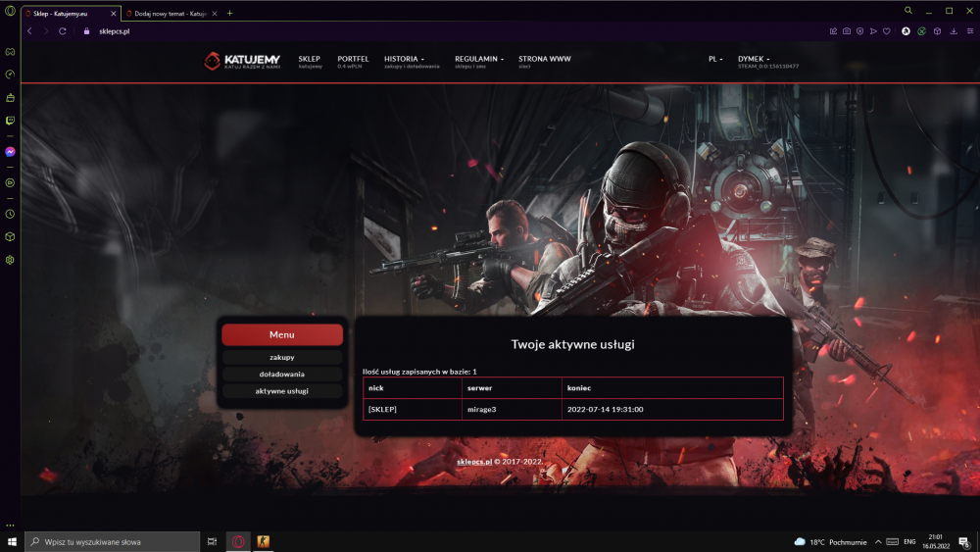Close the 'Sklep - Katujemy.eu' tab
The width and height of the screenshot is (980, 552).
click(113, 13)
